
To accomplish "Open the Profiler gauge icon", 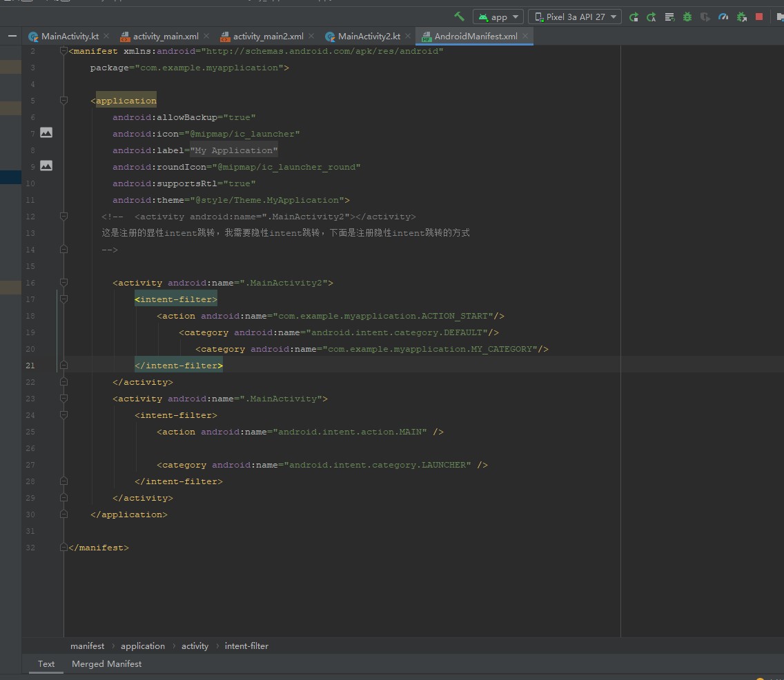I will pyautogui.click(x=723, y=17).
